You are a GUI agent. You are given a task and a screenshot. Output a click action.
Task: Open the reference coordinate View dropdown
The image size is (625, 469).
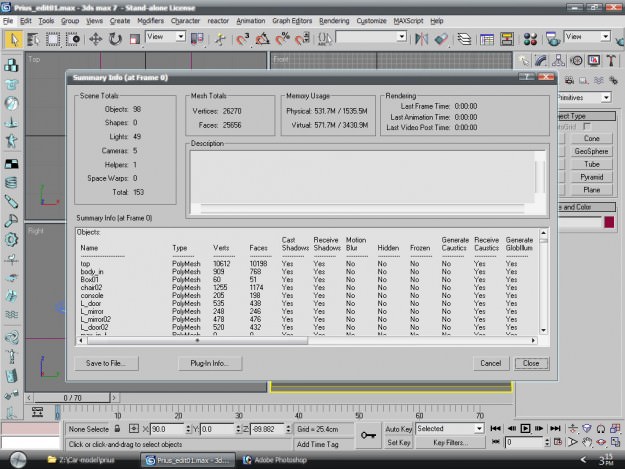[x=165, y=37]
